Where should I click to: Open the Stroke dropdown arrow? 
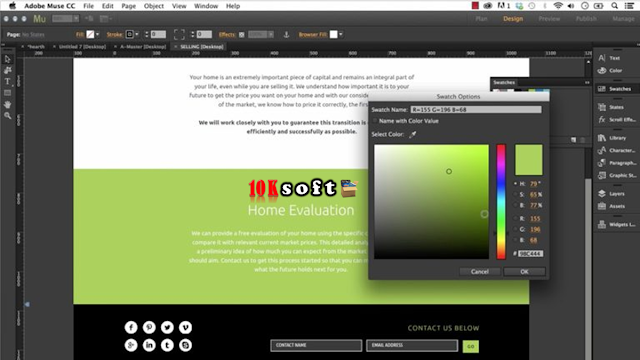click(137, 35)
